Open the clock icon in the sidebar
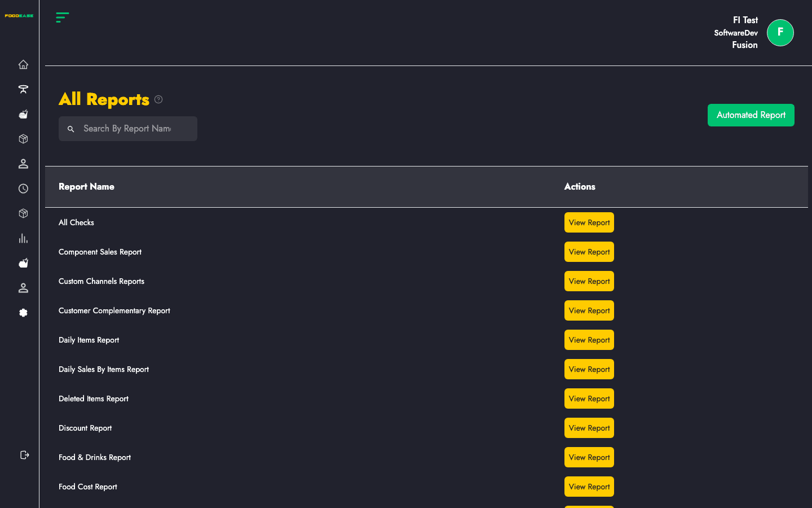 (23, 189)
